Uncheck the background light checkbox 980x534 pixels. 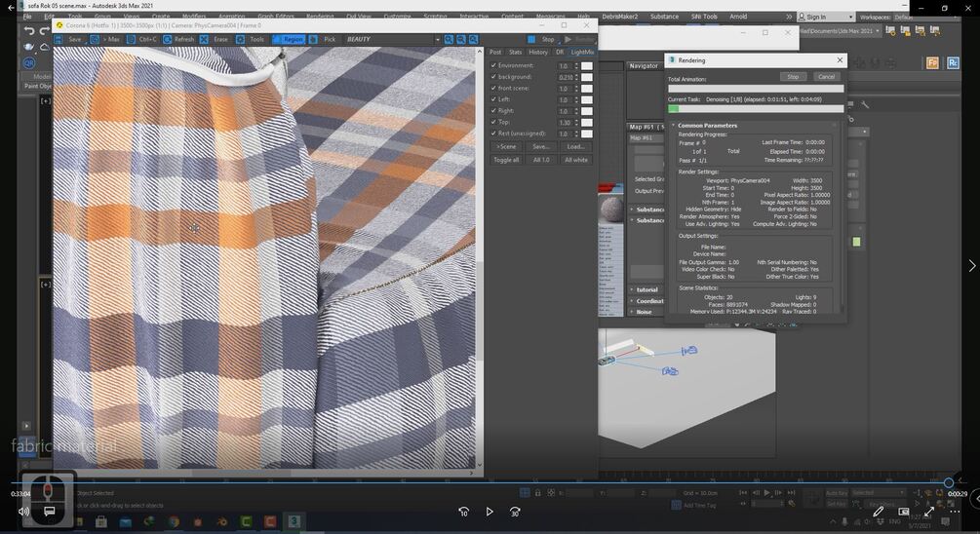[493, 77]
